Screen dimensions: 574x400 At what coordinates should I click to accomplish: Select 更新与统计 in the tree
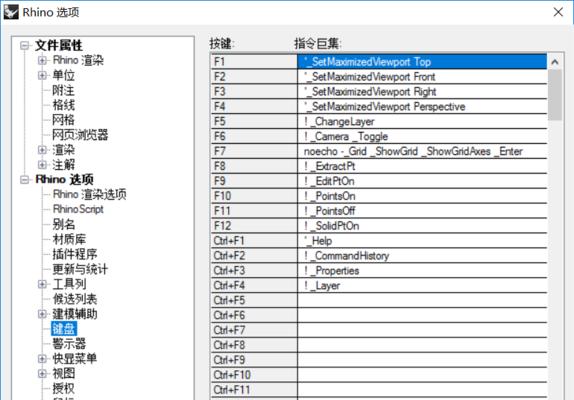coord(80,269)
